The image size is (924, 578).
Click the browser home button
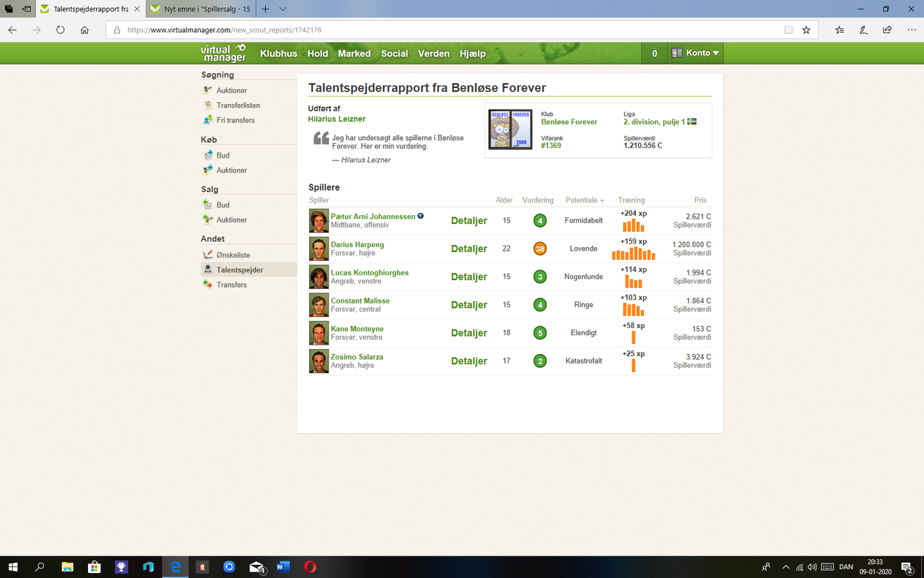tap(84, 30)
